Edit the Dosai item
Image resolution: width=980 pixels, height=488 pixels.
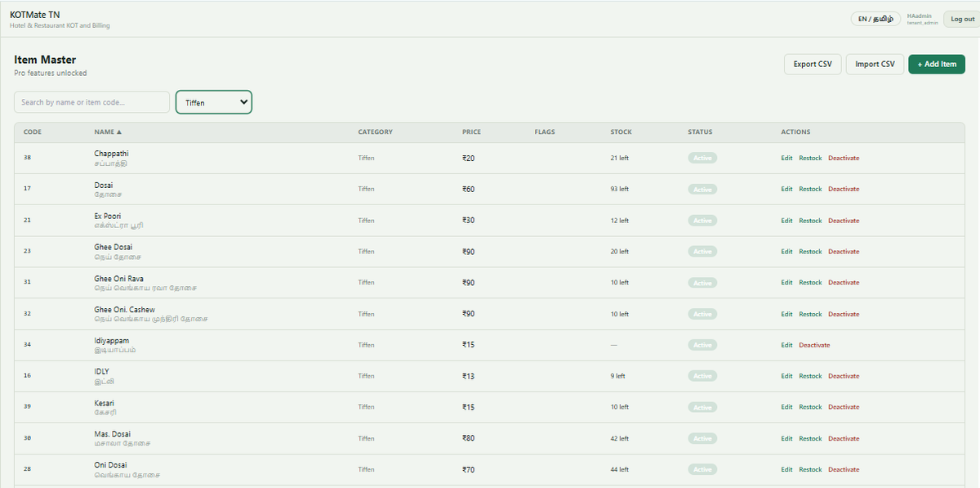[x=786, y=189]
